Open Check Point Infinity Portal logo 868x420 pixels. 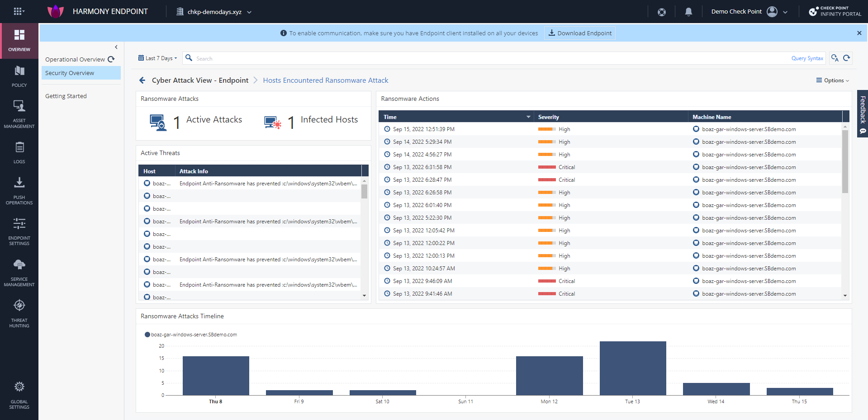coord(835,11)
